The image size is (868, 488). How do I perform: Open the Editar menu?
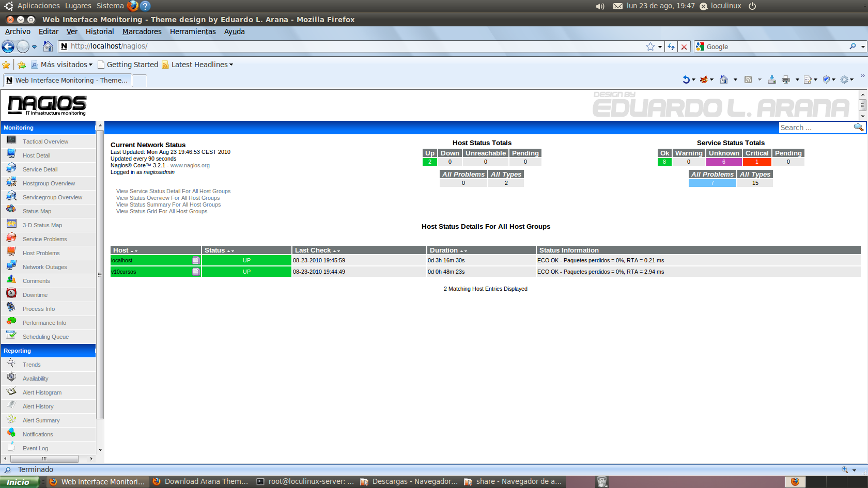point(49,32)
